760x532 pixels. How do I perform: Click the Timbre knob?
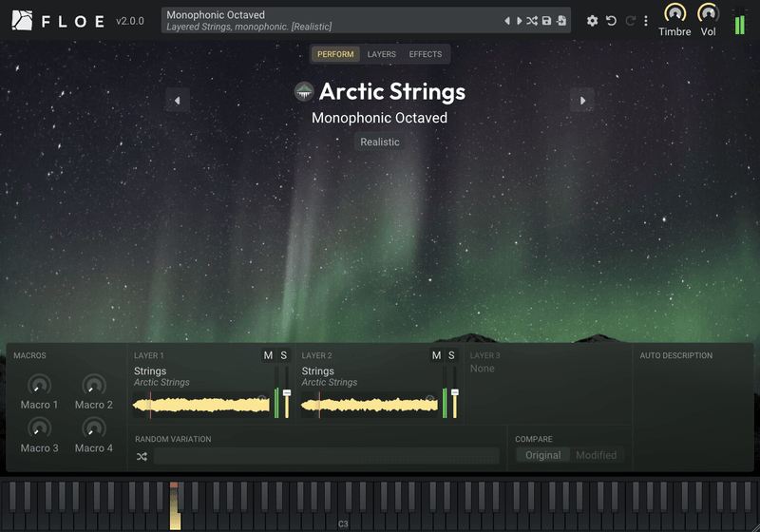674,13
